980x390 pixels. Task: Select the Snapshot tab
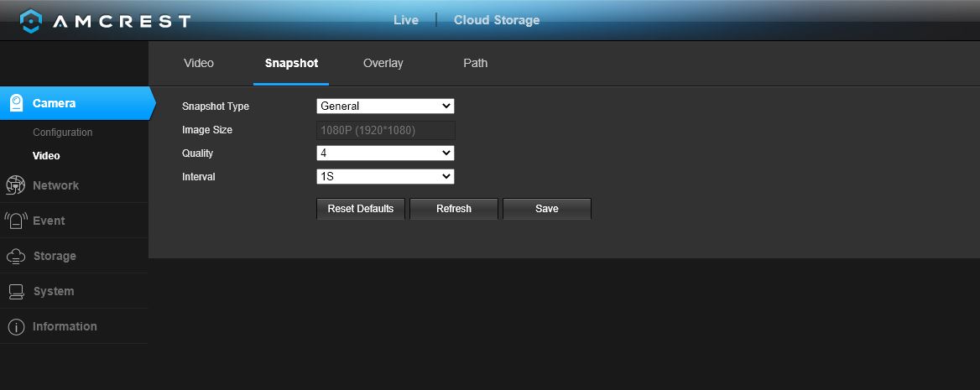coord(291,63)
